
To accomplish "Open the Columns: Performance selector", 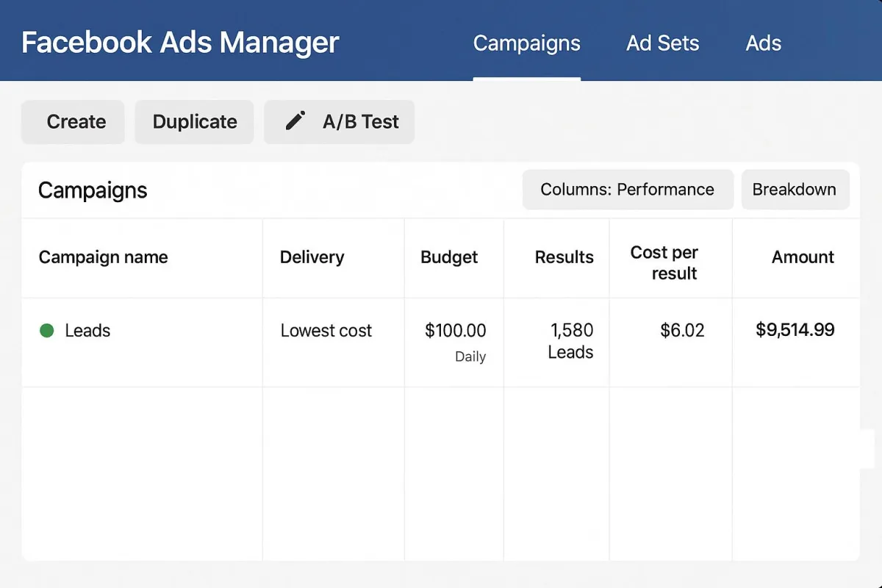I will click(628, 190).
